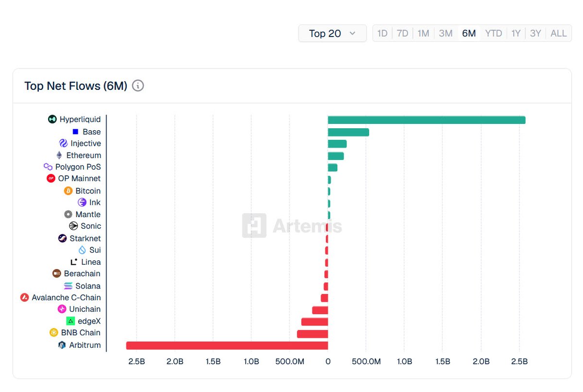Click the Ethereum green inflow bar

pos(336,156)
